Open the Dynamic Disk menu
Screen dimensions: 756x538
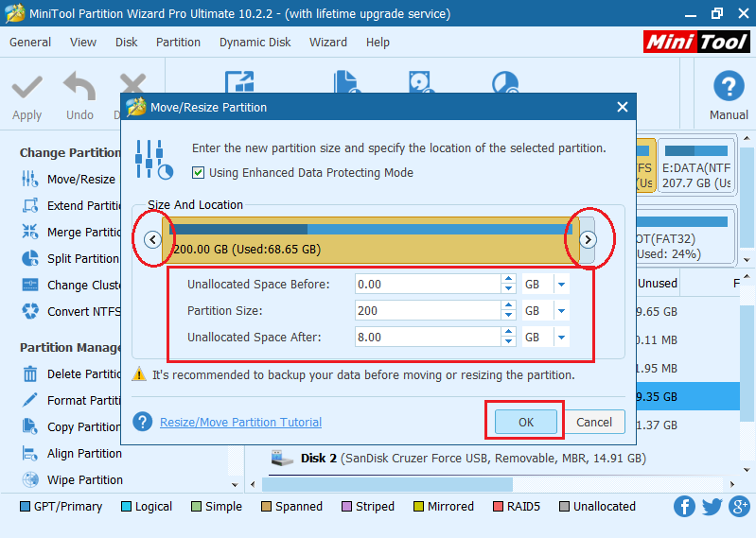pos(255,43)
